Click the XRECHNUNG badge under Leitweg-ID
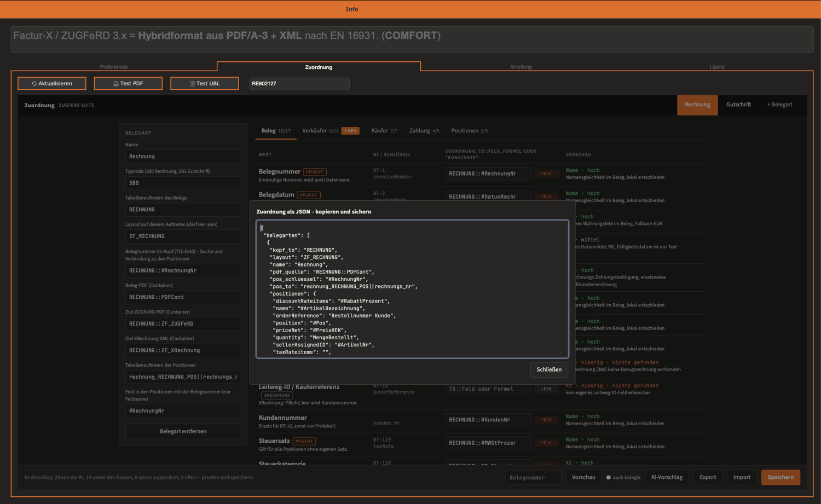This screenshot has height=504, width=821. (x=277, y=395)
